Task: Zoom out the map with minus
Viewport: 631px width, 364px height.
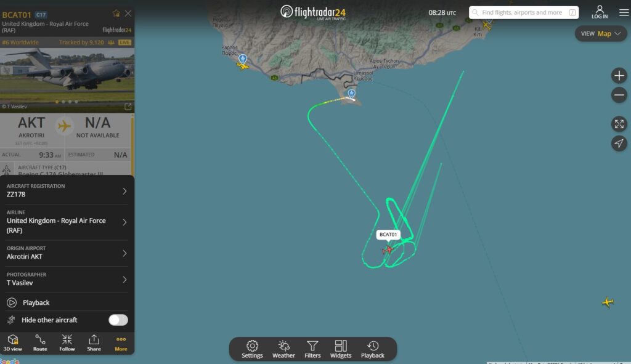Action: 619,95
